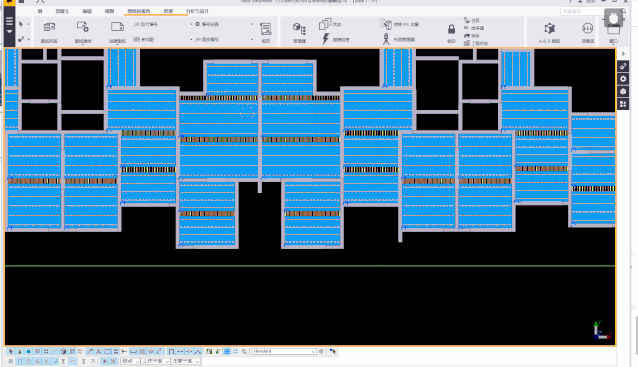The width and height of the screenshot is (638, 367).
Task: Switch to the 管理 ribbon tab
Action: click(168, 11)
